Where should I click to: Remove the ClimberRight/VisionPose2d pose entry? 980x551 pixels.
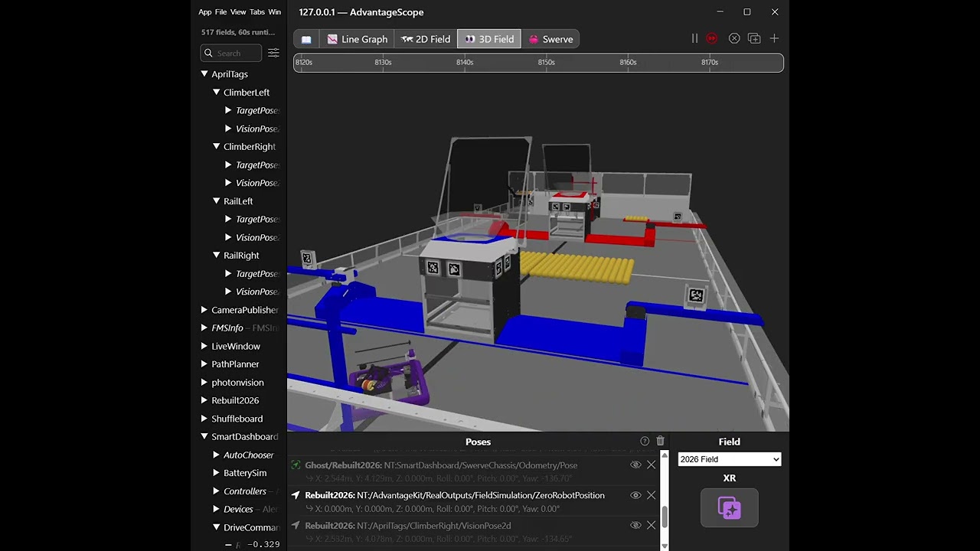click(x=652, y=525)
